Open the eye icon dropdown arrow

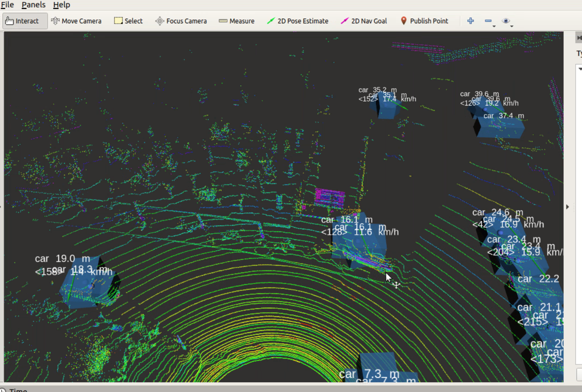pos(512,26)
